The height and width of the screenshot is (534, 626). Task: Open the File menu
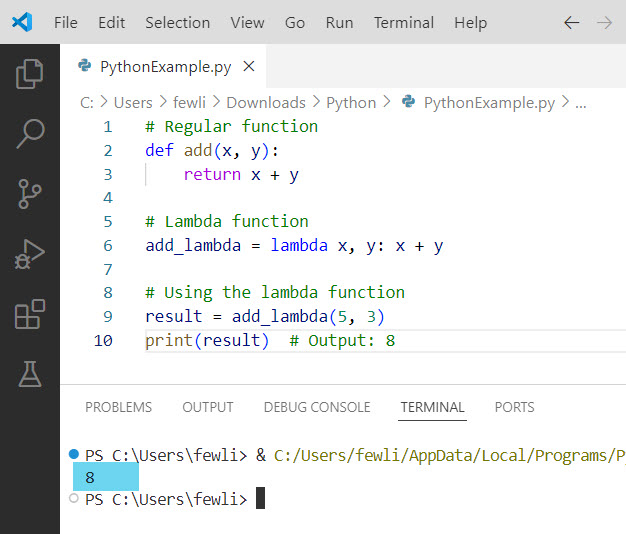[66, 23]
